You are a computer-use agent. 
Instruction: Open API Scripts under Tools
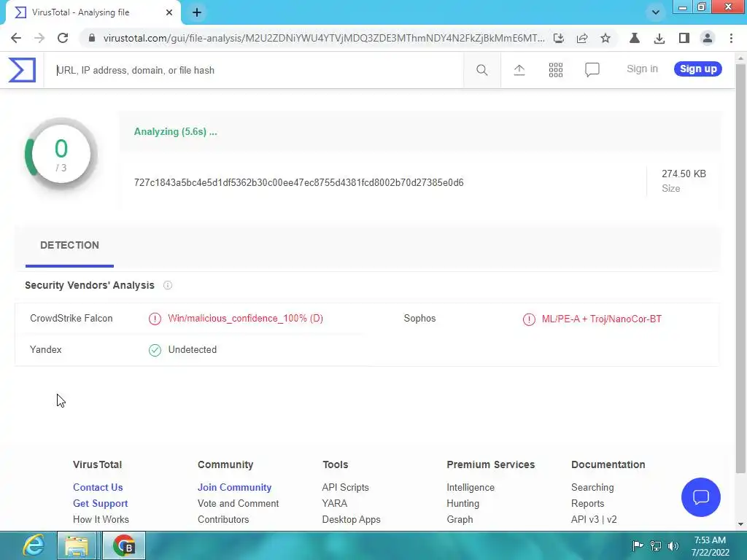(x=345, y=488)
